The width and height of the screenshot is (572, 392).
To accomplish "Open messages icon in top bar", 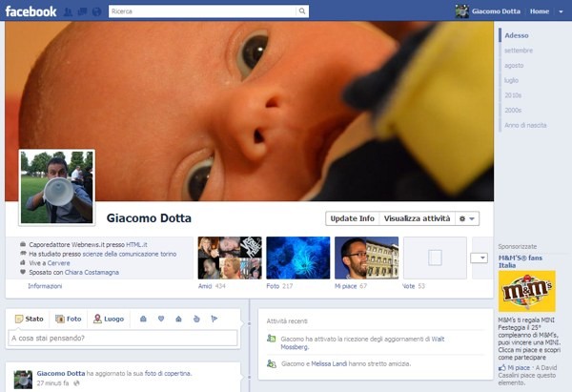I will (82, 11).
